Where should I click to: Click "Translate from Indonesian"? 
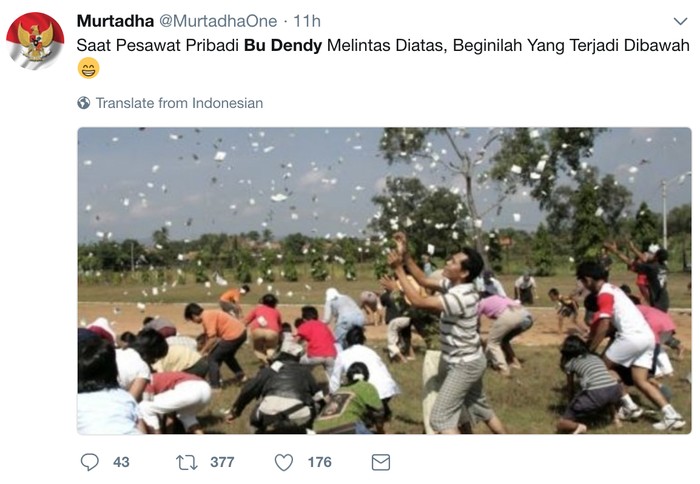pos(179,103)
